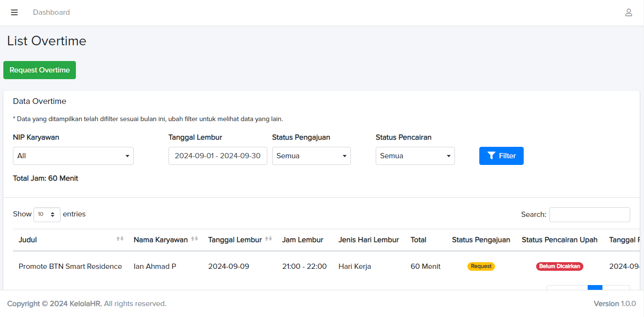Focus the Search input box

590,215
